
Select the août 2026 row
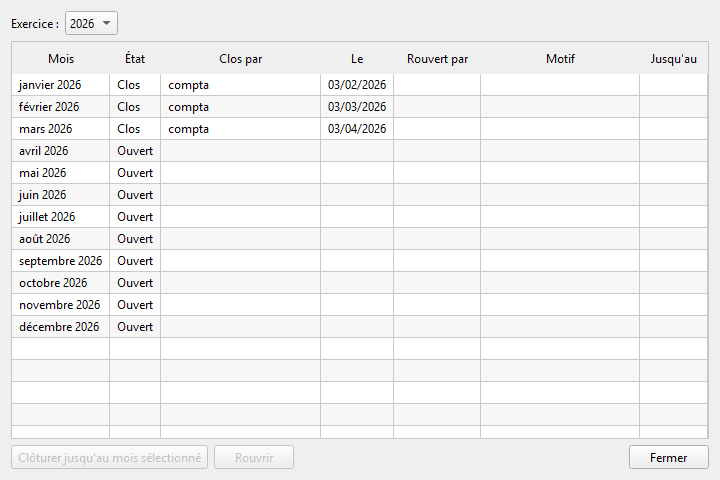click(x=360, y=239)
